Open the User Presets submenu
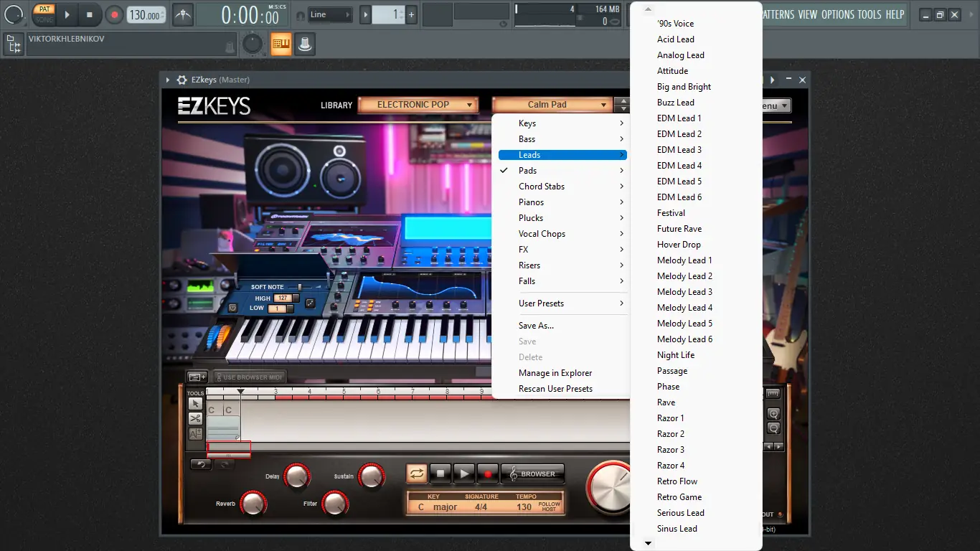The height and width of the screenshot is (551, 980). pyautogui.click(x=562, y=303)
